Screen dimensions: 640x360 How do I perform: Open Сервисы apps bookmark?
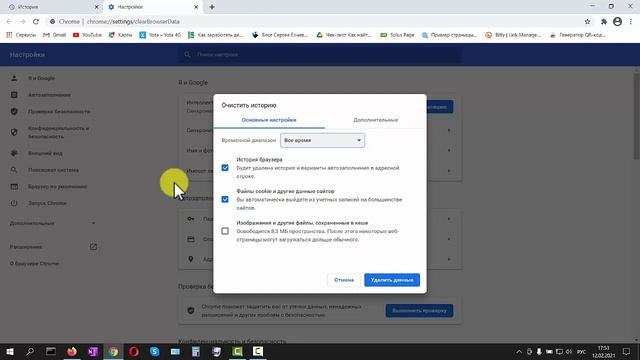21,35
